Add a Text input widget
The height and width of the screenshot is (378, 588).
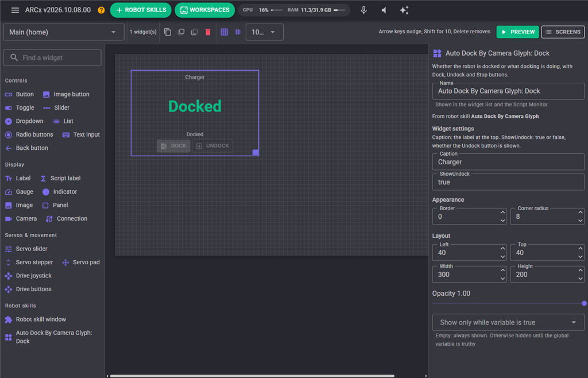tap(81, 134)
